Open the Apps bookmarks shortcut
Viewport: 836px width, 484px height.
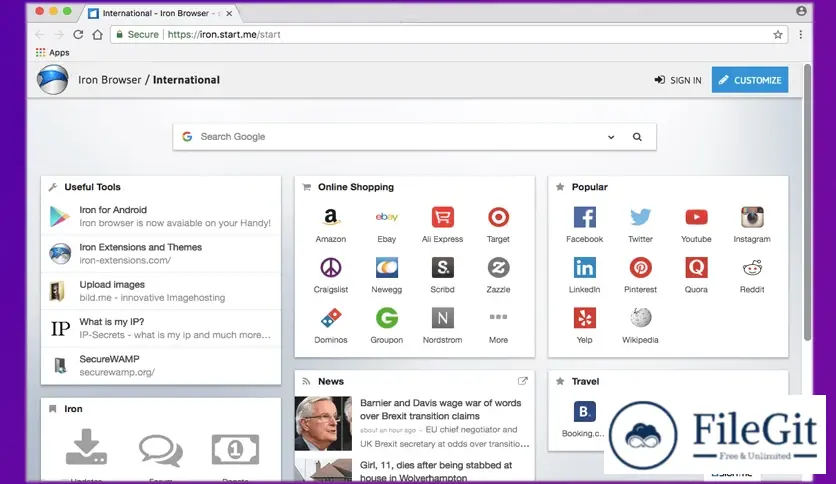[x=52, y=52]
